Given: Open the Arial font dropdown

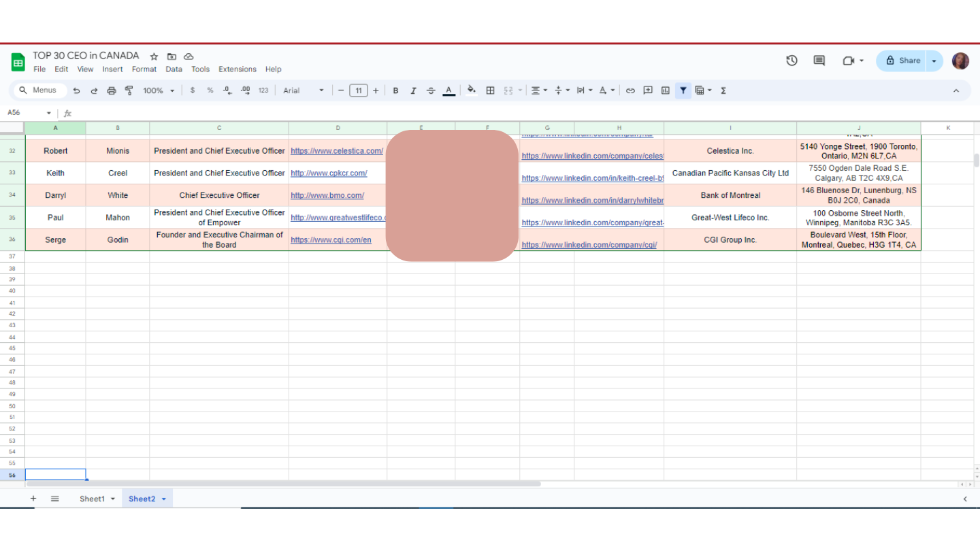Looking at the screenshot, I should (304, 90).
